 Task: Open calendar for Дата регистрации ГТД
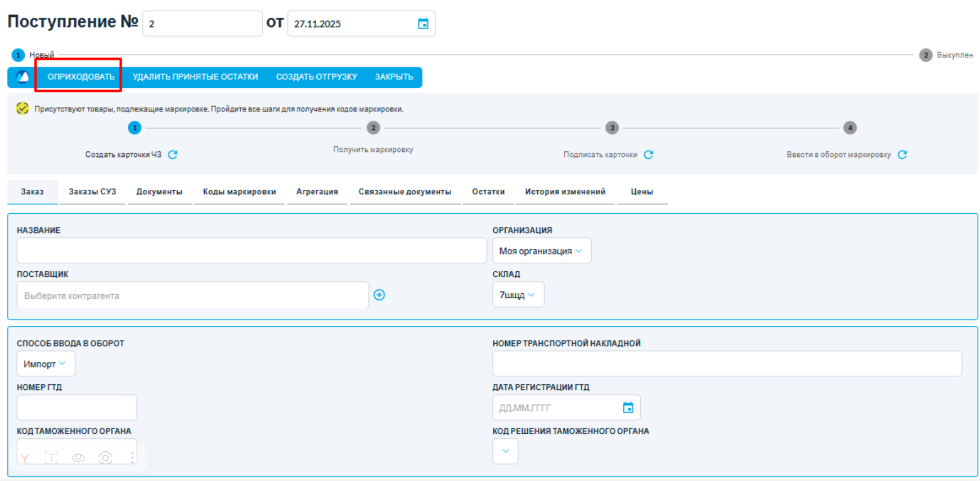point(628,408)
